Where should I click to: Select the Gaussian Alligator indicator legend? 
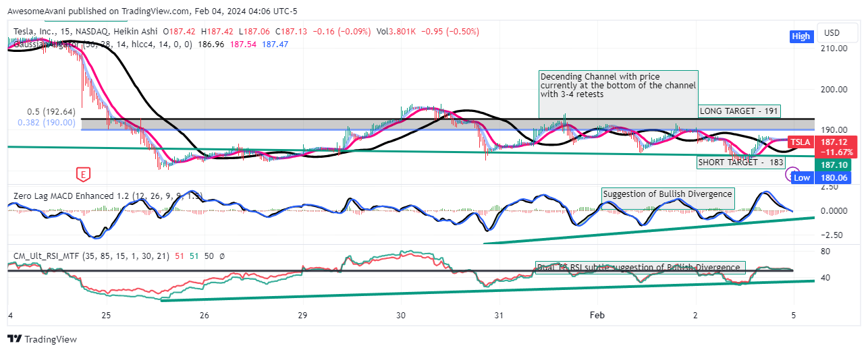pos(101,44)
